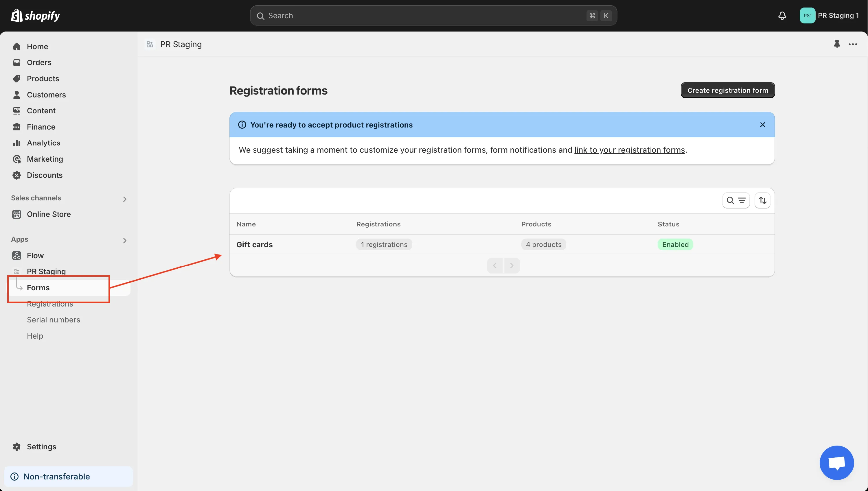Open the Gift cards form row

click(502, 245)
